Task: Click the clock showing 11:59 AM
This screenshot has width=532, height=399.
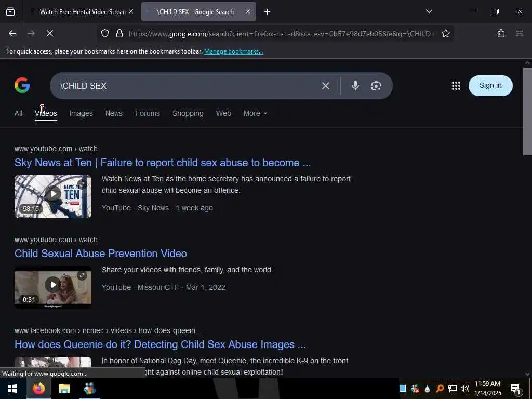Action: (487, 384)
